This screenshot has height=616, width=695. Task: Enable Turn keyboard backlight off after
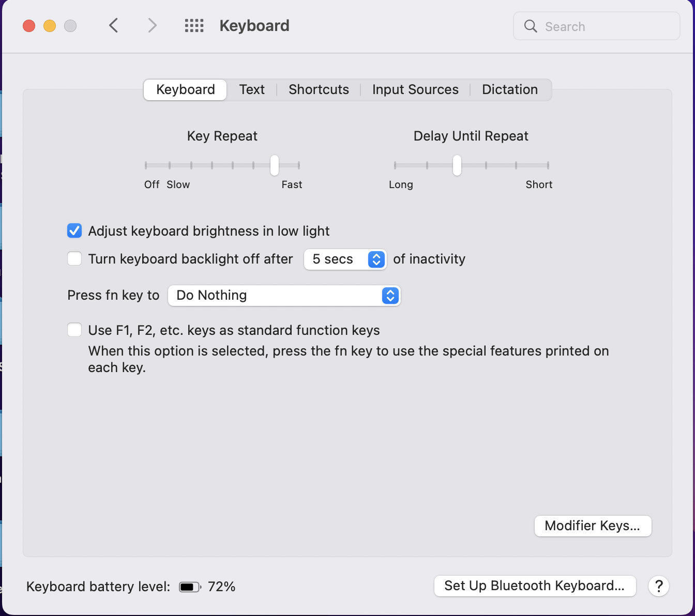(x=74, y=258)
